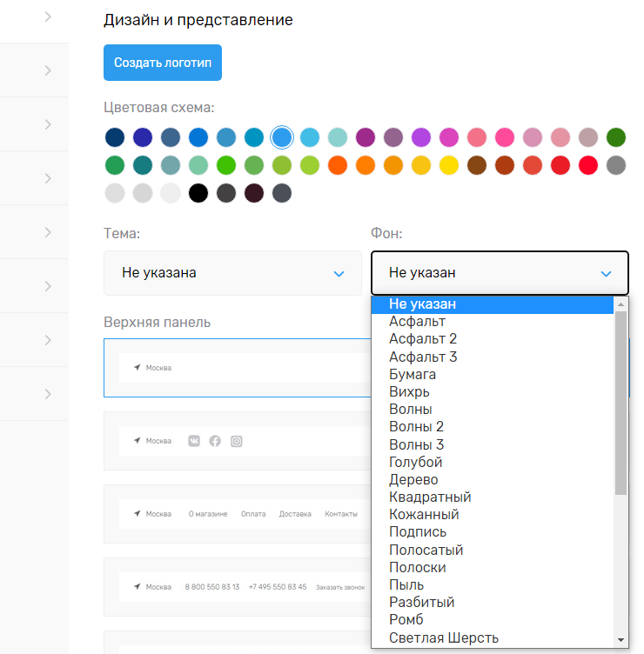Pick the bright orange-red swatch
This screenshot has width=644, height=654.
click(x=338, y=165)
